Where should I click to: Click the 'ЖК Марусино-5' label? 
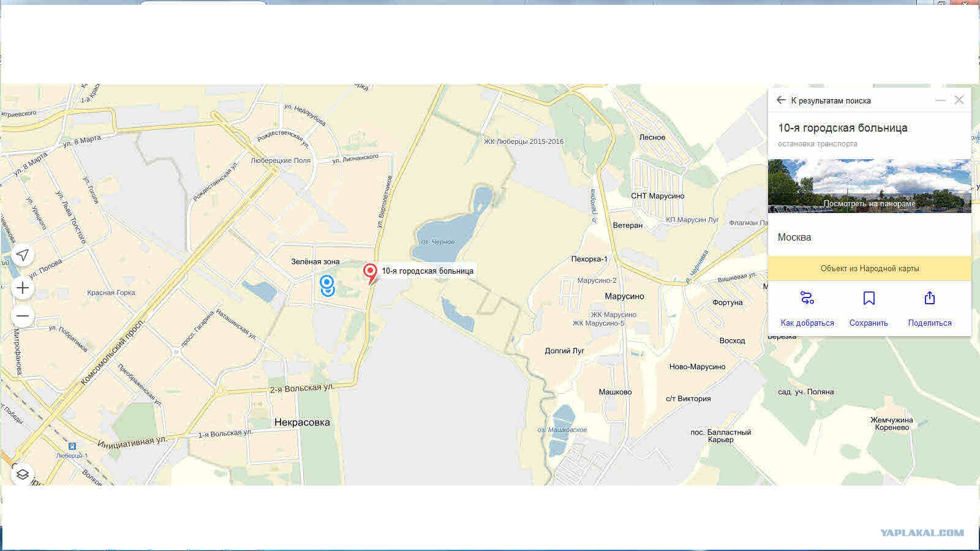[x=598, y=323]
